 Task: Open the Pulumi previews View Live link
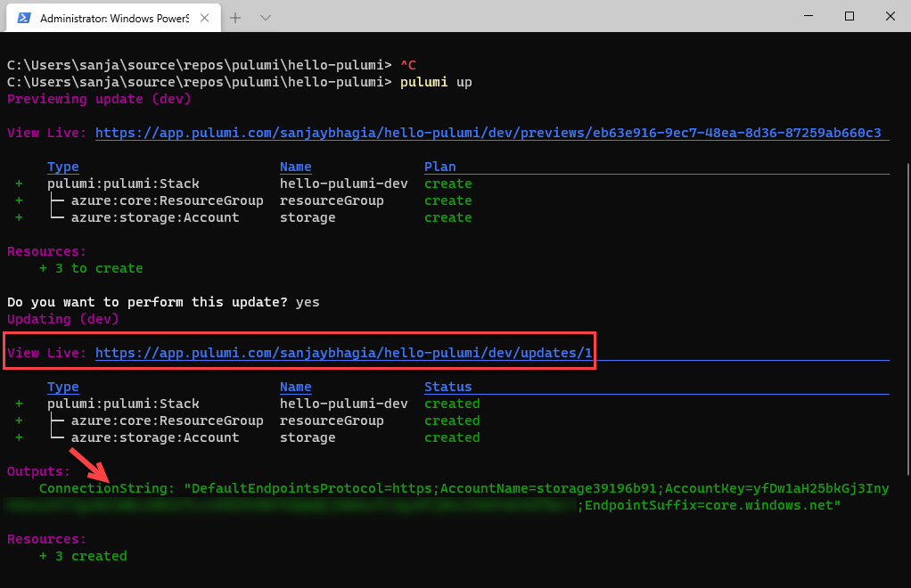pyautogui.click(x=488, y=133)
